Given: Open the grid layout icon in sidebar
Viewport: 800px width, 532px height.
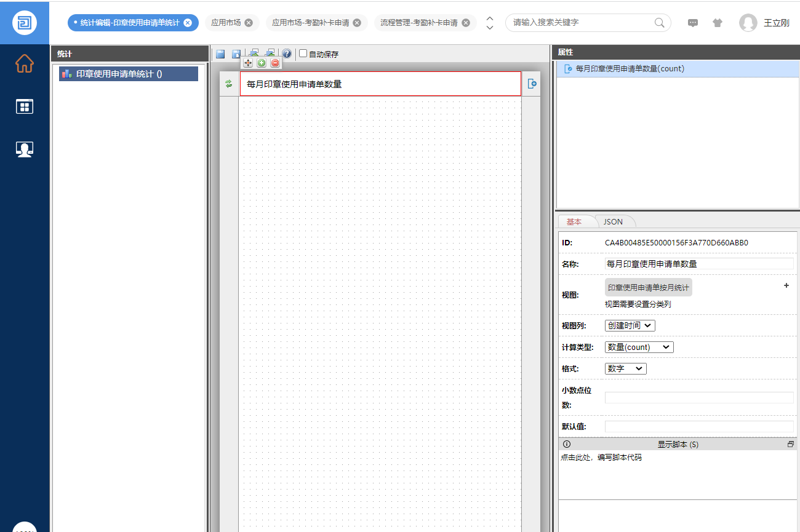Looking at the screenshot, I should (x=25, y=107).
